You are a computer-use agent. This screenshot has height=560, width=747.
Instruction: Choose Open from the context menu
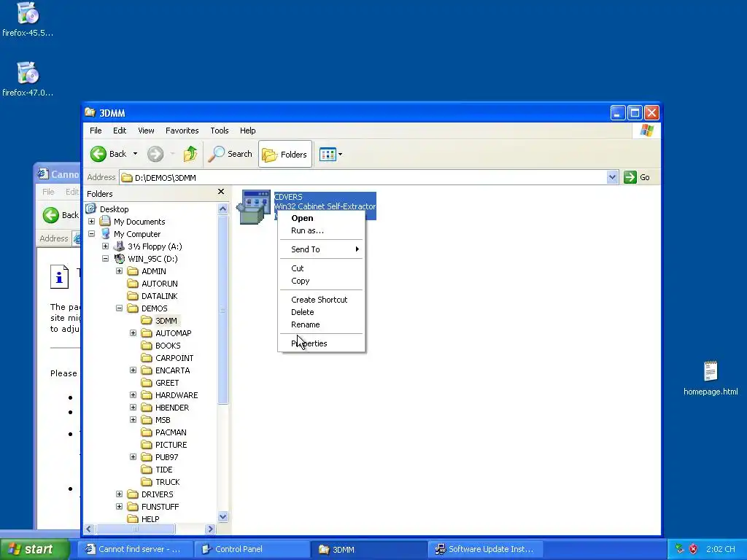point(322,218)
